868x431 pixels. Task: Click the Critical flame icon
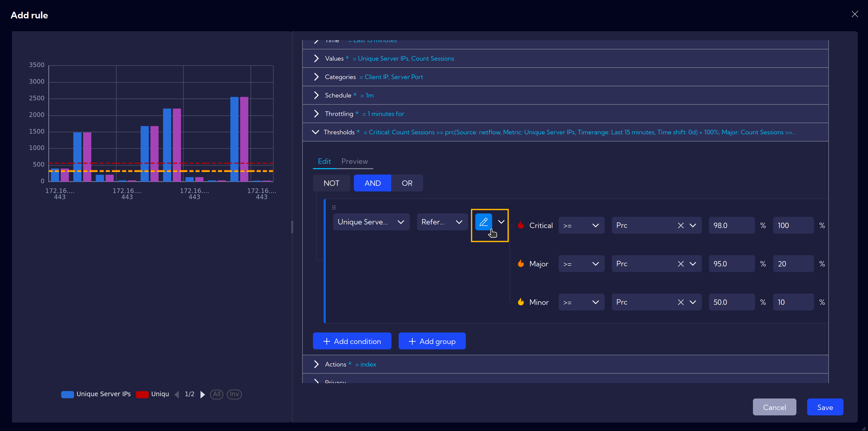521,225
